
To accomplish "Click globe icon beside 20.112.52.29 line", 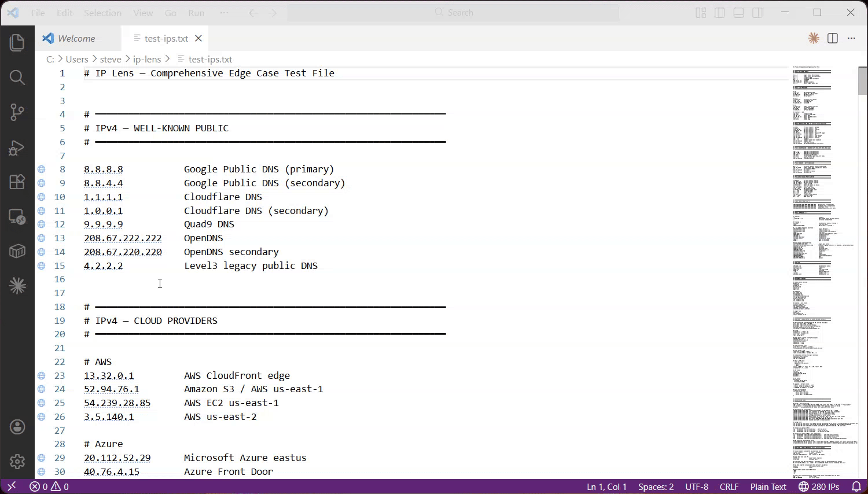I will coord(42,458).
